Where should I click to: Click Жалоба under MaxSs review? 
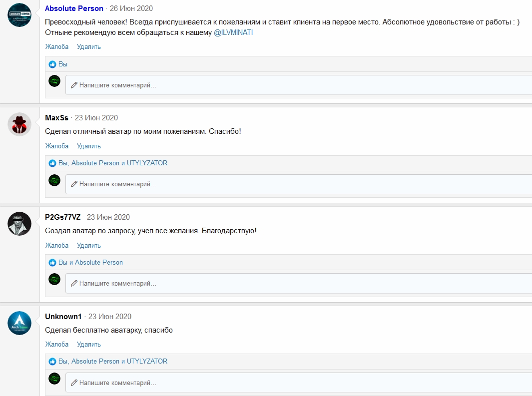click(x=56, y=146)
